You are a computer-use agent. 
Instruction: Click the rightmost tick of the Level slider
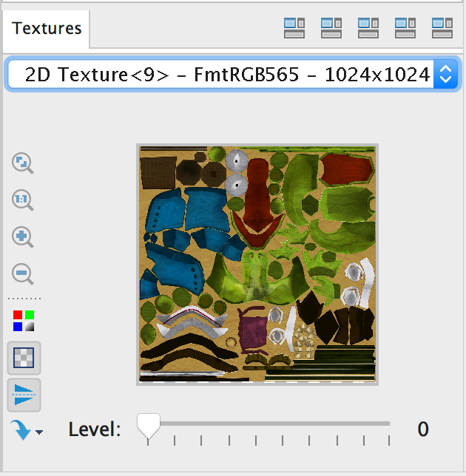coord(390,441)
